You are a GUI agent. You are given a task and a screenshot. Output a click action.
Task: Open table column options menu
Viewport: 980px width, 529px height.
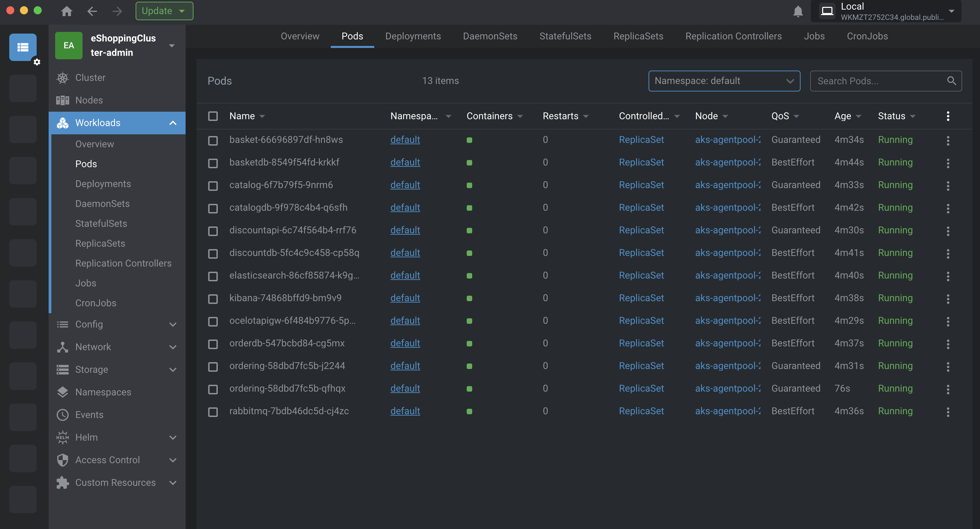pos(948,116)
